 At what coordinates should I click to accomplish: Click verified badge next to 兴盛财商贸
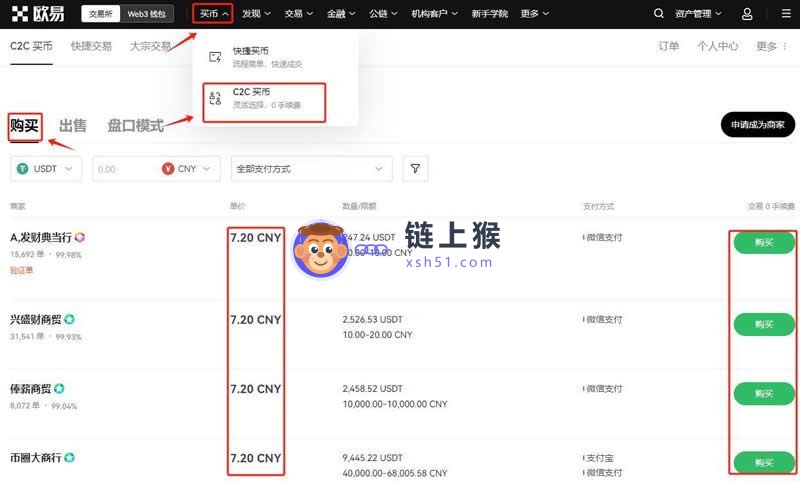(x=70, y=319)
